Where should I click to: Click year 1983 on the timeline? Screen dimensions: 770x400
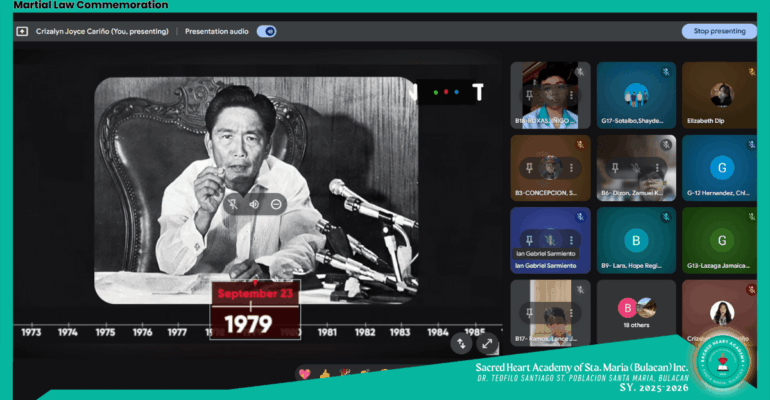tap(400, 332)
